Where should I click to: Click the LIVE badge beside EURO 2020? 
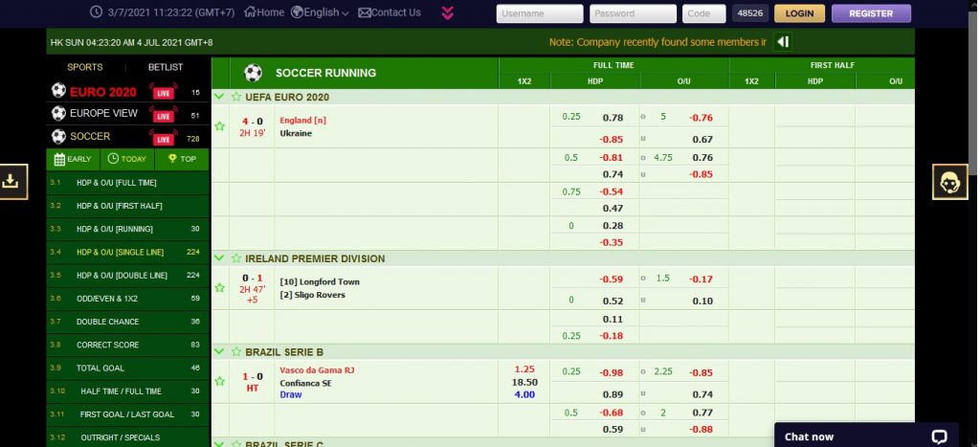click(x=163, y=93)
